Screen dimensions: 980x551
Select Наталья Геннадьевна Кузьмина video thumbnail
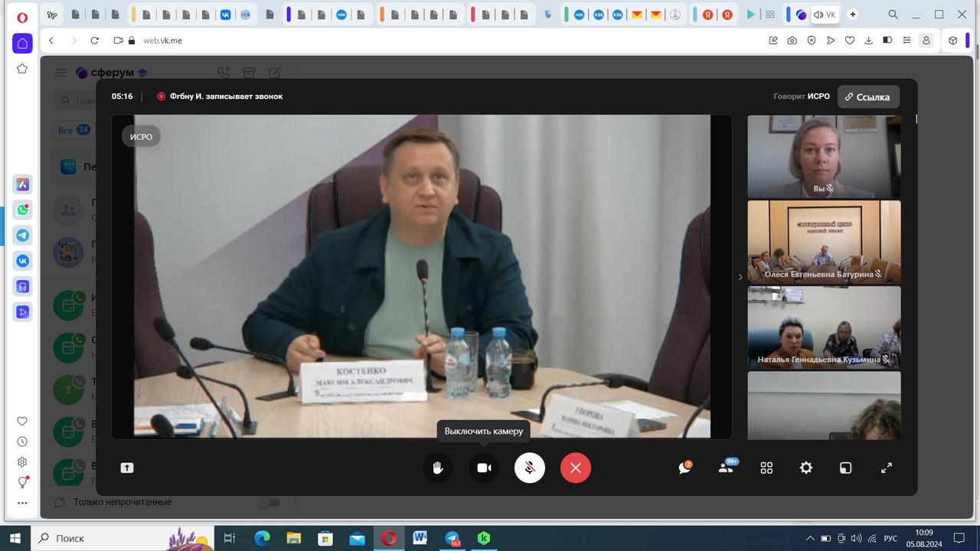[x=824, y=328]
